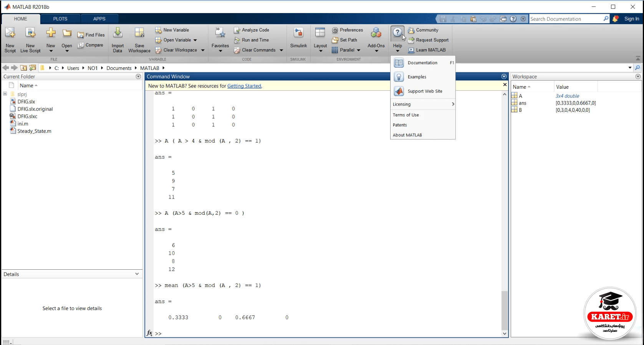Screen dimensions: 644x345
Task: Expand the Clear Commands dropdown arrow
Action: pyautogui.click(x=281, y=50)
